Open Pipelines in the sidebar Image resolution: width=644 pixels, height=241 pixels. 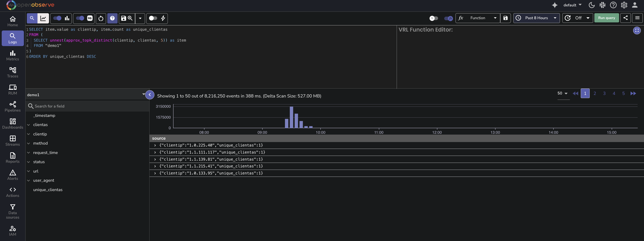tap(13, 106)
